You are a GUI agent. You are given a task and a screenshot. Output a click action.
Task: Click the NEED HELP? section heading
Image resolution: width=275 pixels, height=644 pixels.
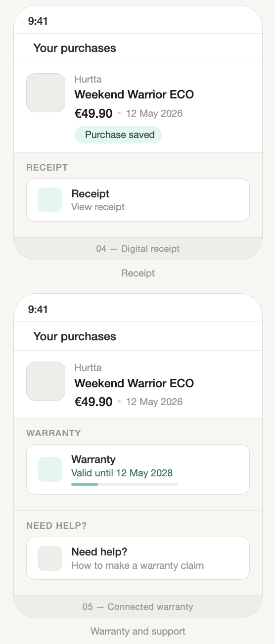[x=56, y=525]
